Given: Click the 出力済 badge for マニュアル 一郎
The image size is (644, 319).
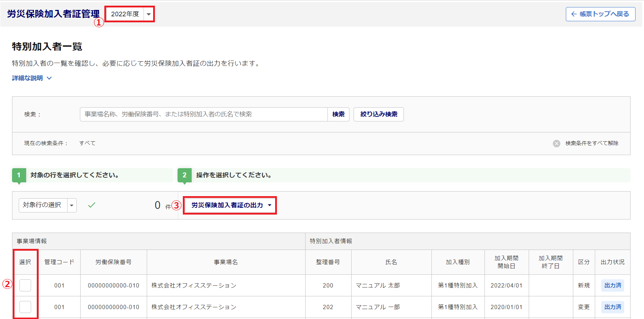Looking at the screenshot, I should 613,307.
